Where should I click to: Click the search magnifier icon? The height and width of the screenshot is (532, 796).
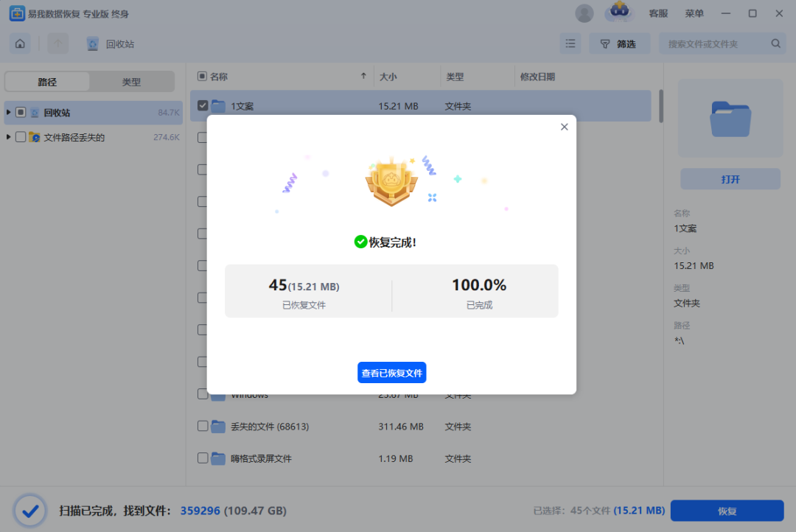coord(775,43)
